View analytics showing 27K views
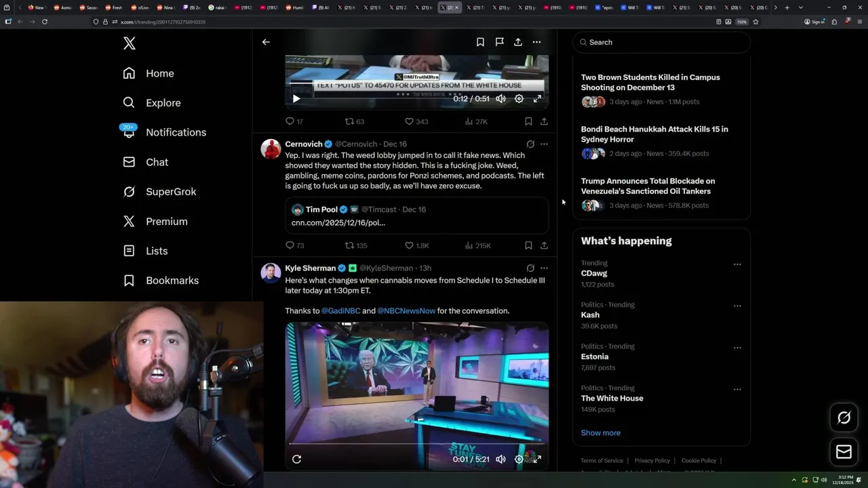Image resolution: width=868 pixels, height=488 pixels. 476,121
